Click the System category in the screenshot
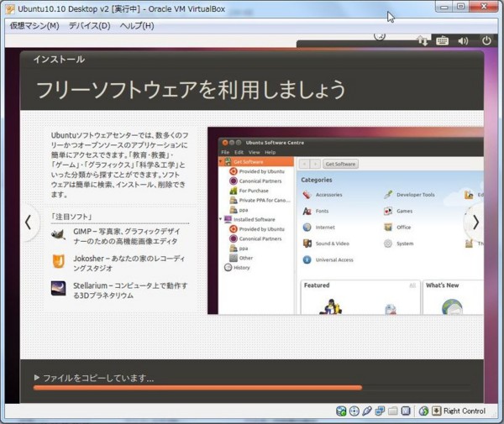This screenshot has width=504, height=424. 399,243
